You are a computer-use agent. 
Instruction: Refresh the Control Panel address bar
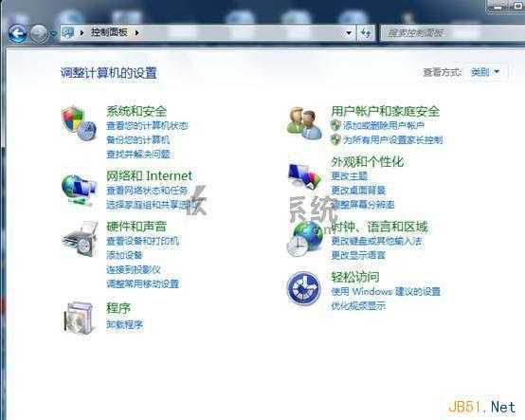pos(365,33)
